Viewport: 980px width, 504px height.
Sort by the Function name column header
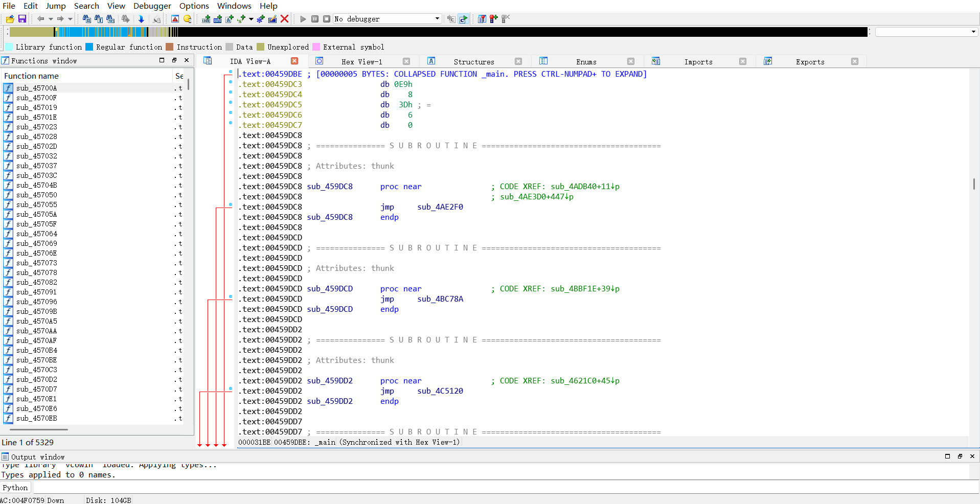(x=87, y=76)
